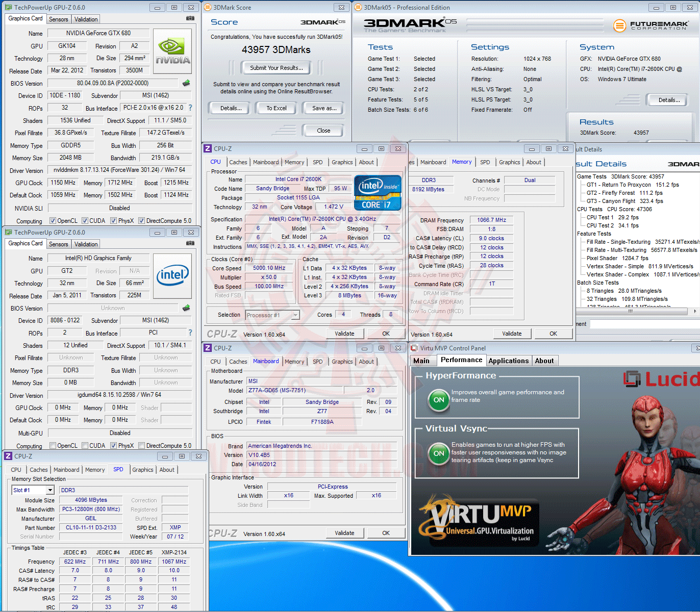Toggle CUDA checkbox in Intel GPU-Z window
This screenshot has height=612, width=700.
click(x=85, y=446)
